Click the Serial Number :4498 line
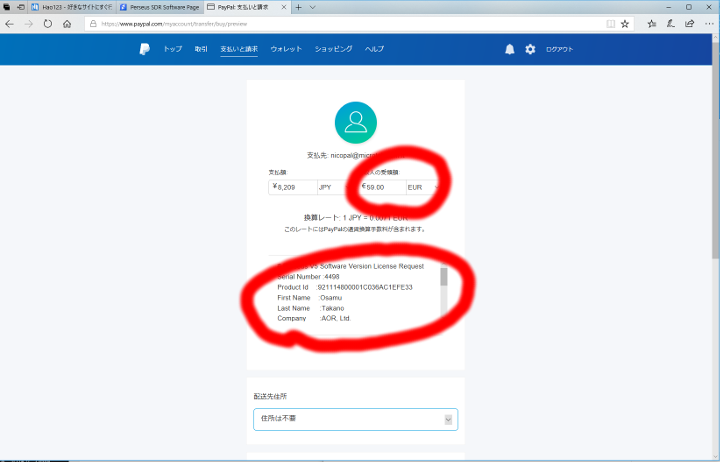This screenshot has height=462, width=720. coord(308,277)
